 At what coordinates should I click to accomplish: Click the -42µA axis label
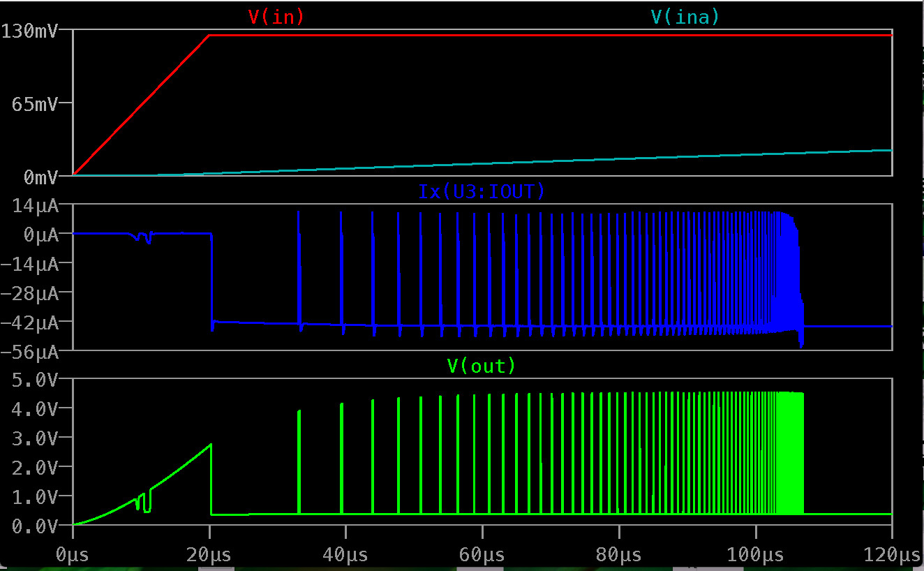(x=29, y=324)
